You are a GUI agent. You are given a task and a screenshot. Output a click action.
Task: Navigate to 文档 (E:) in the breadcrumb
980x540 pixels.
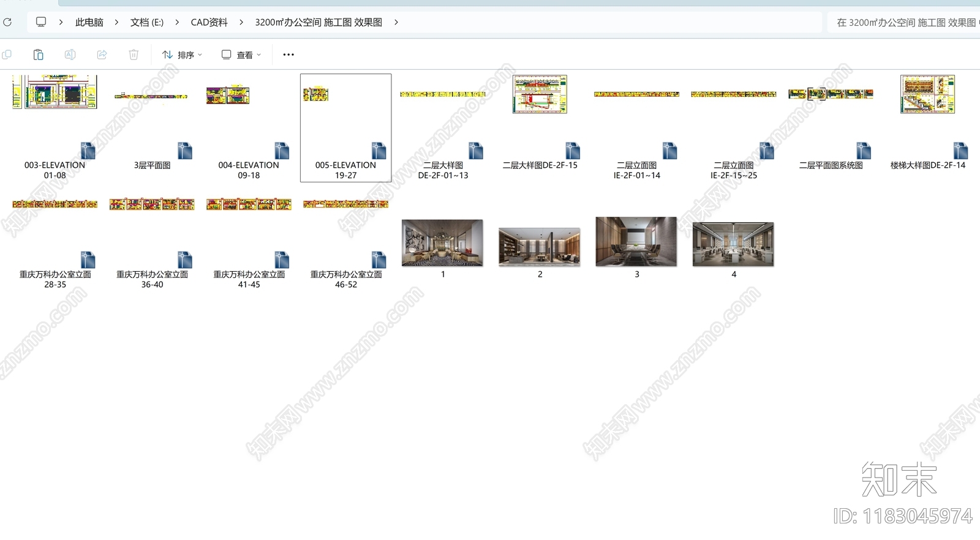(147, 22)
